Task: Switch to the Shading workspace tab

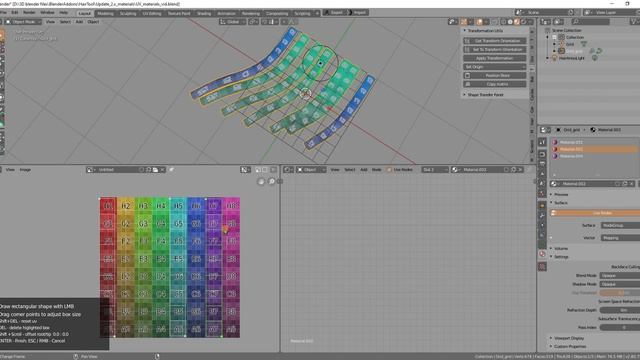Action: coord(204,13)
